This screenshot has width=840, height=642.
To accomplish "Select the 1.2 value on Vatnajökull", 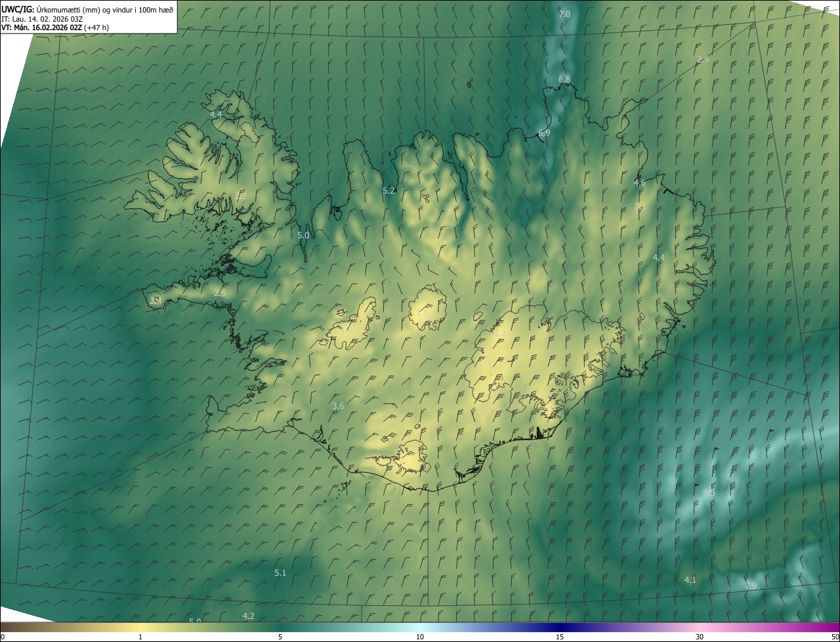I will [x=500, y=333].
